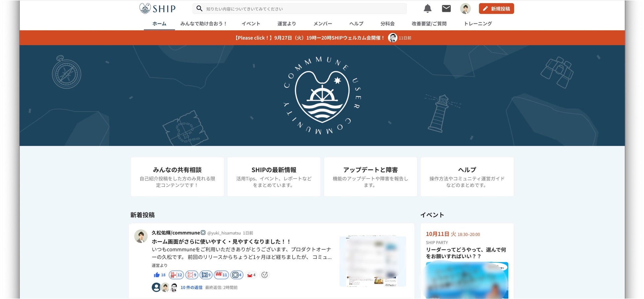The image size is (644, 299).
Task: Click the @yuki_hisamatsu handle
Action: (224, 233)
